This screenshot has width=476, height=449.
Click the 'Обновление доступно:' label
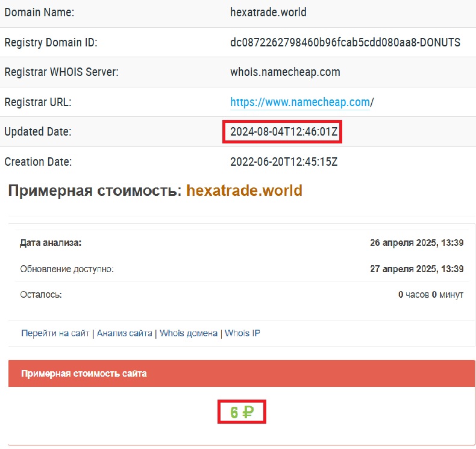pyautogui.click(x=66, y=269)
